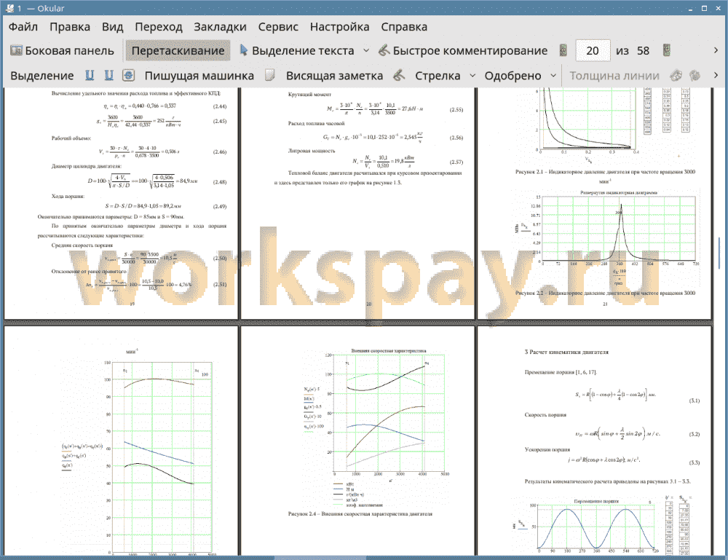This screenshot has width=728, height=560.
Task: Open the Файл menu
Action: tap(23, 27)
